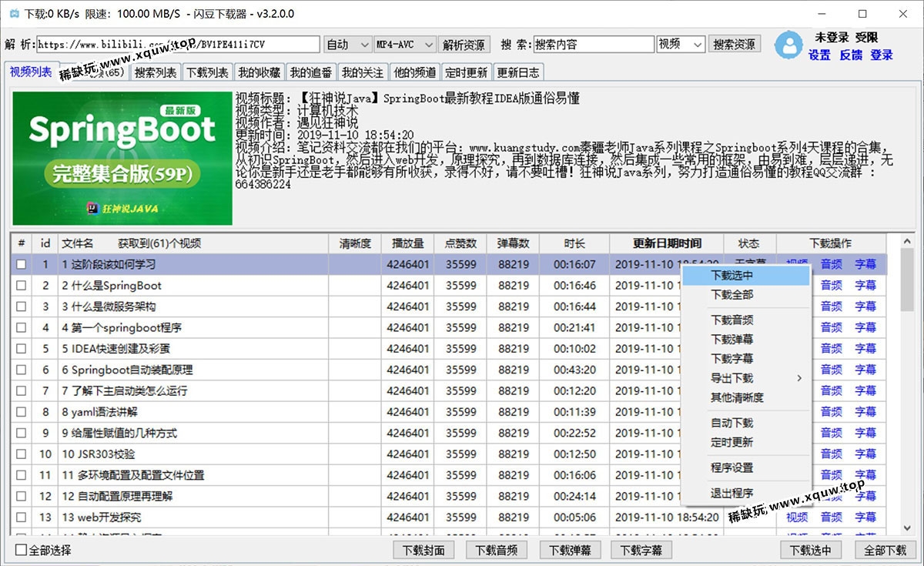Click the bottom 下载音频 button

(496, 550)
